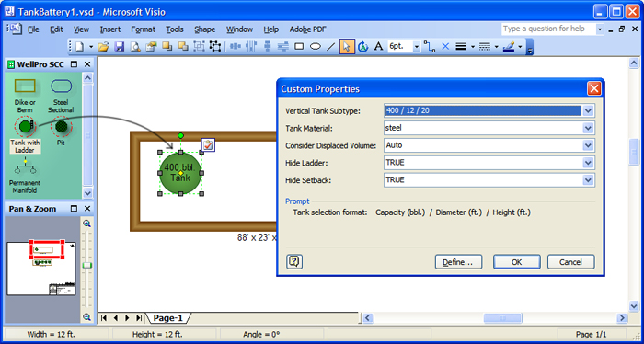Click the Bring to Front icon

(x=167, y=47)
